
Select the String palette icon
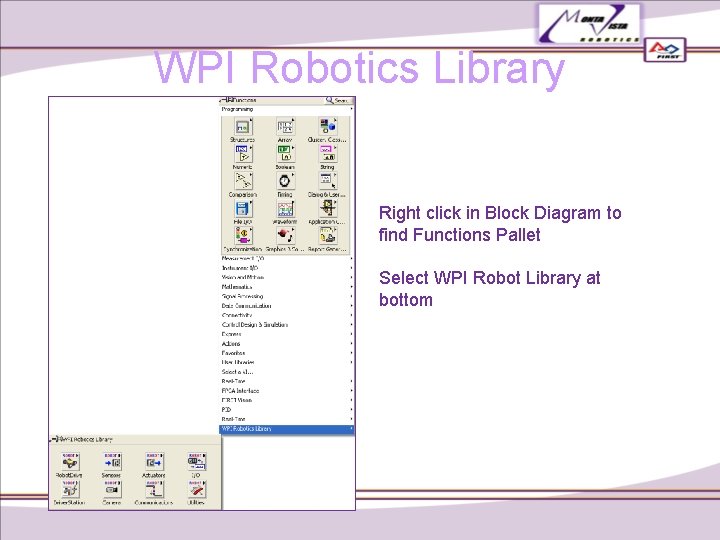(x=328, y=154)
